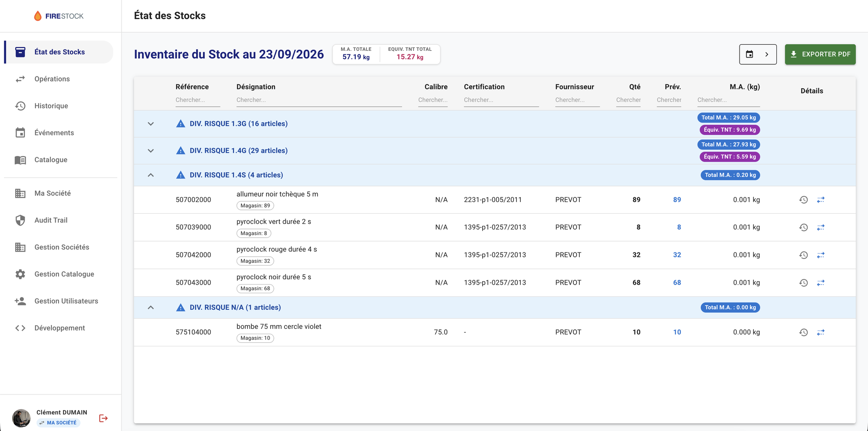
Task: Click the Référence search field
Action: [197, 100]
